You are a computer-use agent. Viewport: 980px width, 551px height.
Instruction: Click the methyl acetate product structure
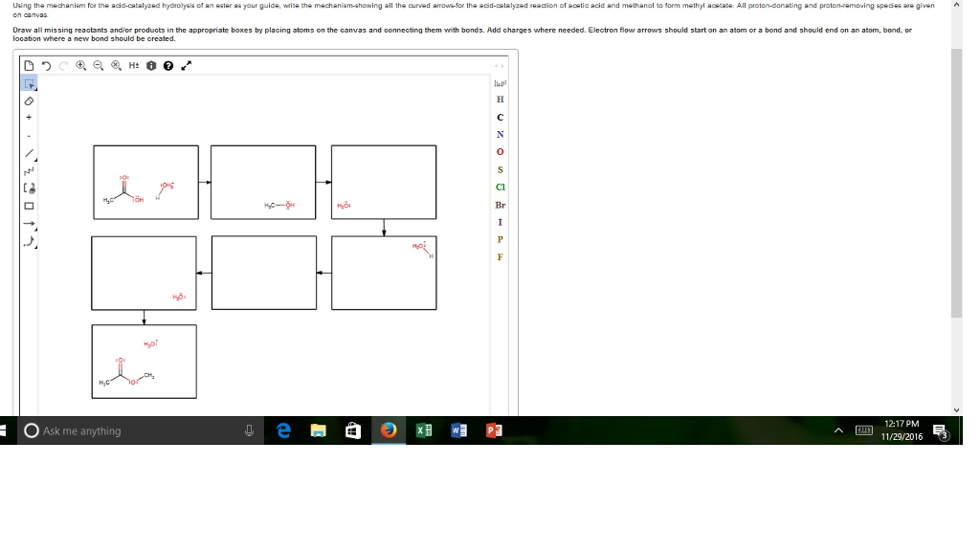127,372
